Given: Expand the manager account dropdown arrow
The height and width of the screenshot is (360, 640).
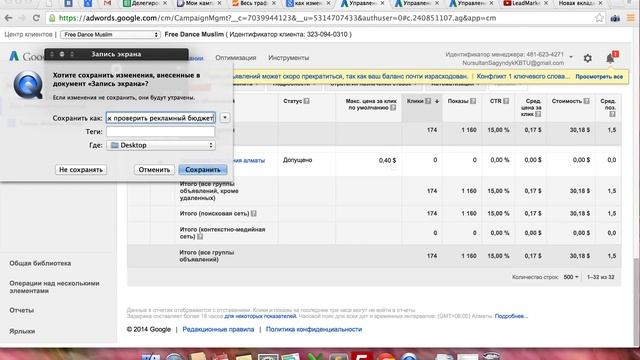Looking at the screenshot, I should 571,57.
